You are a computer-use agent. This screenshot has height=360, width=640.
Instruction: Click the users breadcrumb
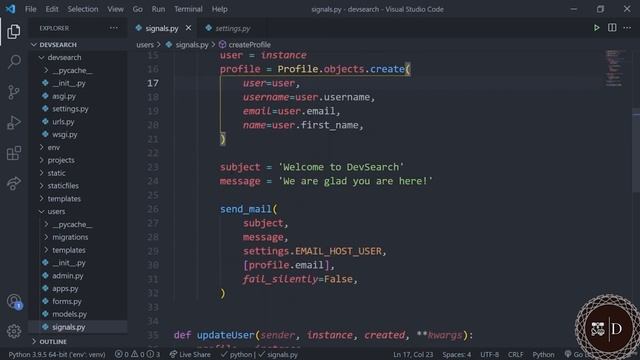(x=145, y=44)
